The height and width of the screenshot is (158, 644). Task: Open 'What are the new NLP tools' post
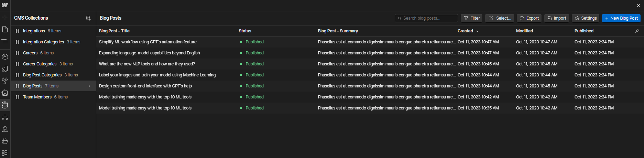click(x=147, y=64)
